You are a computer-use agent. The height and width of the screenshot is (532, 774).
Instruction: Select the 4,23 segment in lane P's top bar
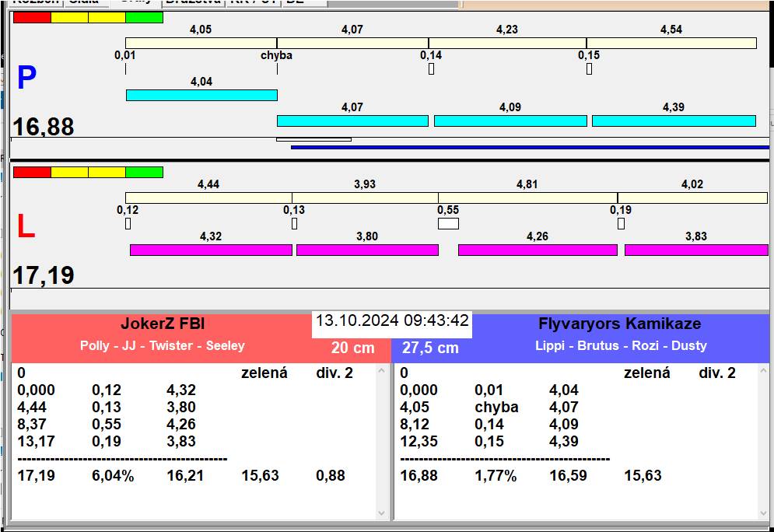click(507, 43)
